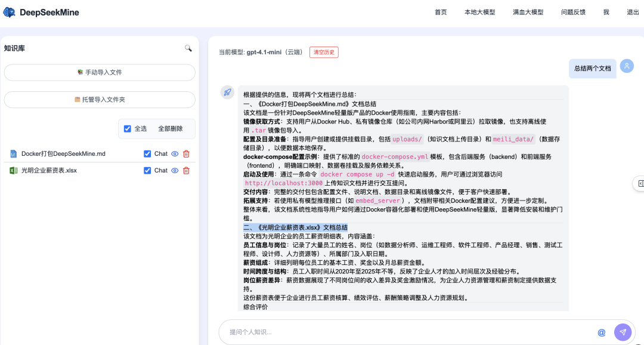The height and width of the screenshot is (345, 644).
Task: Click the rocket assistant avatar icon
Action: (x=228, y=93)
